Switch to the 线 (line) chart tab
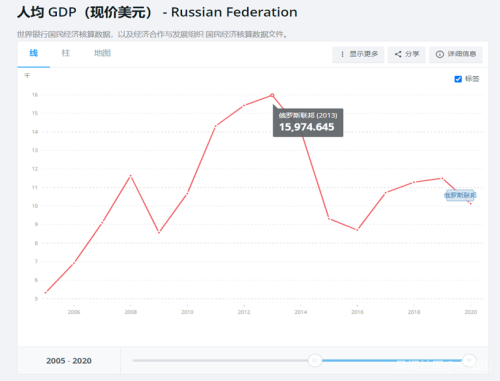 coord(34,53)
